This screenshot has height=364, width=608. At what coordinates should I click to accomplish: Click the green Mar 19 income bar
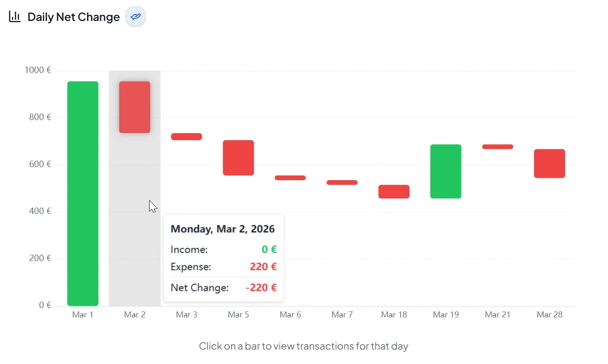click(x=446, y=171)
